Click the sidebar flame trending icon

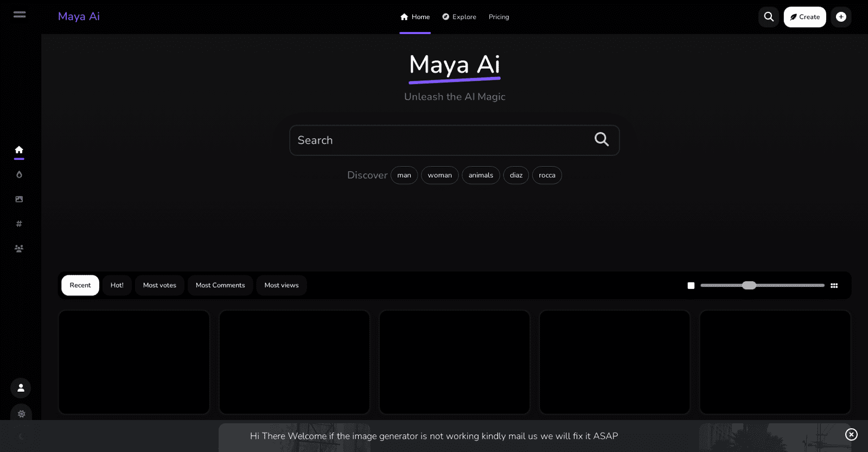point(19,175)
